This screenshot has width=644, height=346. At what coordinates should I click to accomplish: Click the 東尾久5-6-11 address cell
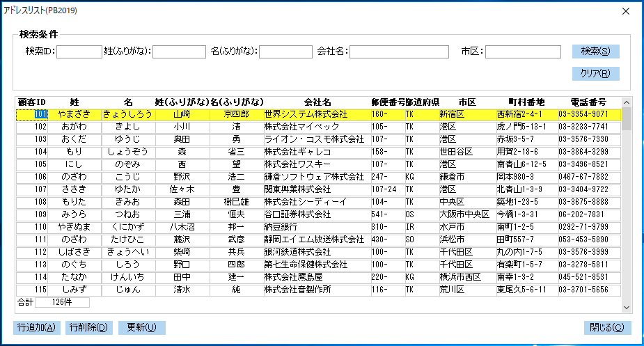[526, 290]
